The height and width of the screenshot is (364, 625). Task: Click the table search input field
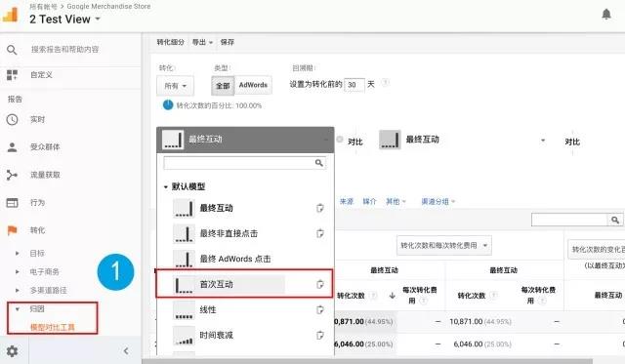pos(569,220)
